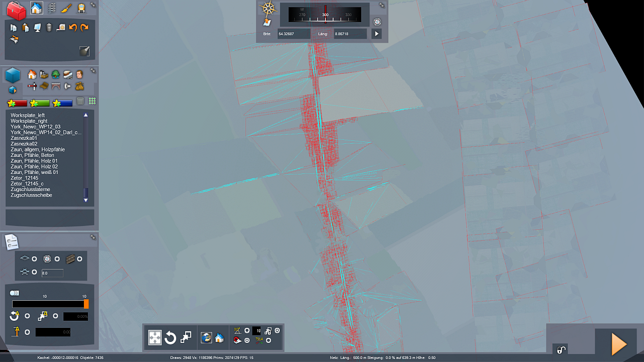This screenshot has width=644, height=362.
Task: Pin the object browser panel
Action: click(x=93, y=70)
